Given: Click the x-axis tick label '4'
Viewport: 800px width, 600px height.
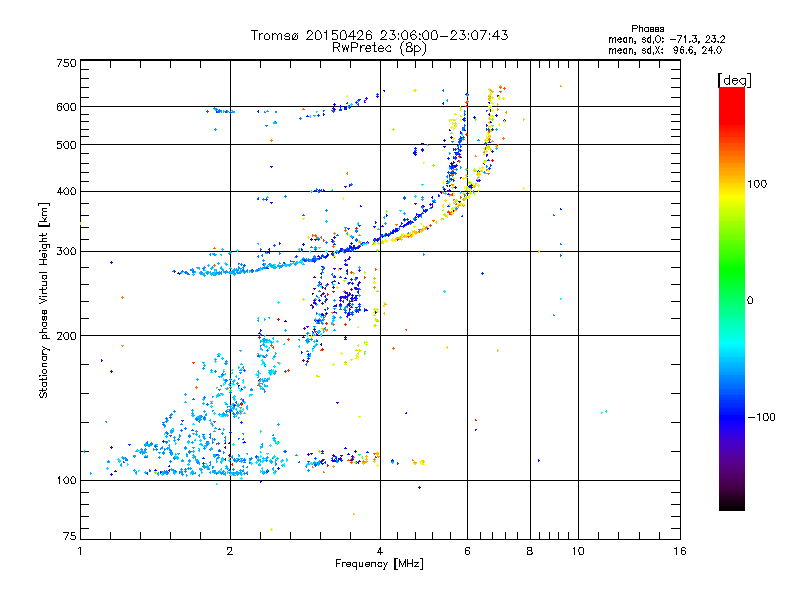Looking at the screenshot, I should point(380,551).
